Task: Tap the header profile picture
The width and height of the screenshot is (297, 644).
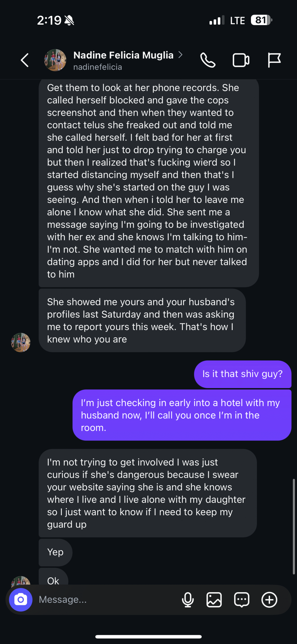Action: 55,60
